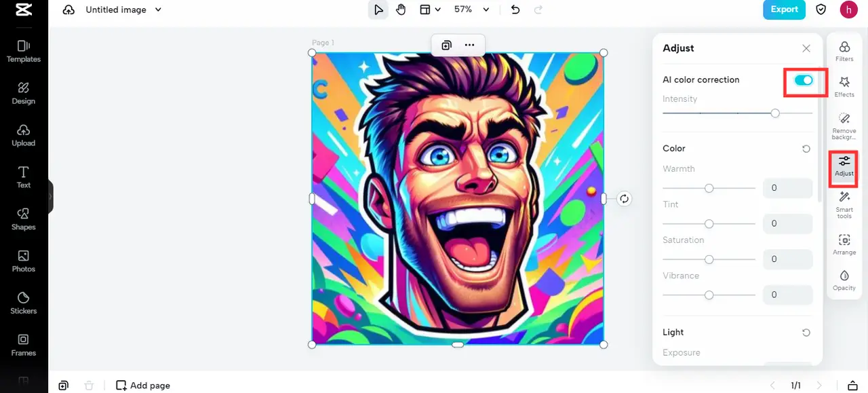Click the Vibrance slider
Viewport: 868px width, 393px height.
(x=709, y=295)
